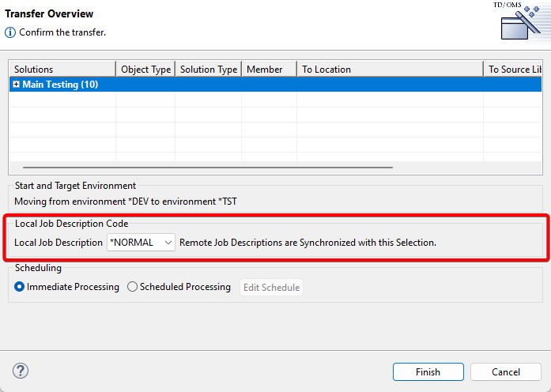
Task: Expand the Main Testing (10) node
Action: point(16,85)
